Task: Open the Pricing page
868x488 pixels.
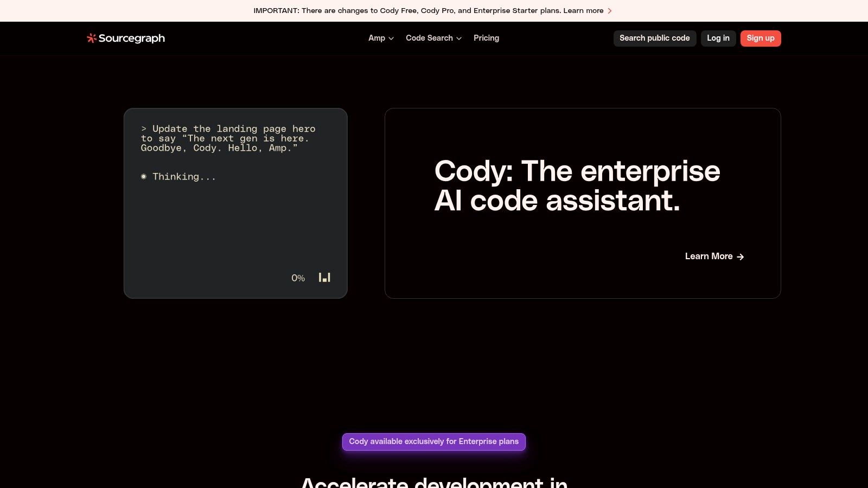Action: pyautogui.click(x=486, y=38)
